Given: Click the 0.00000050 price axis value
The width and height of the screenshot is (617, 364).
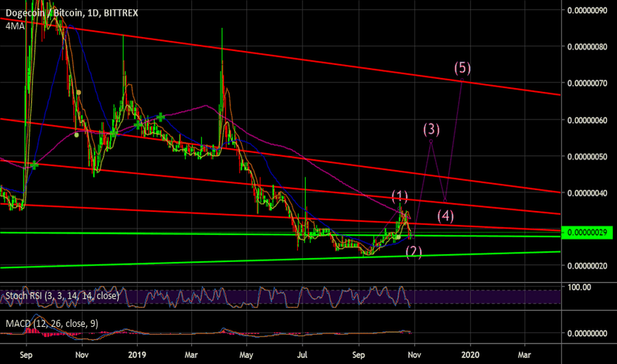Looking at the screenshot, I should [587, 157].
